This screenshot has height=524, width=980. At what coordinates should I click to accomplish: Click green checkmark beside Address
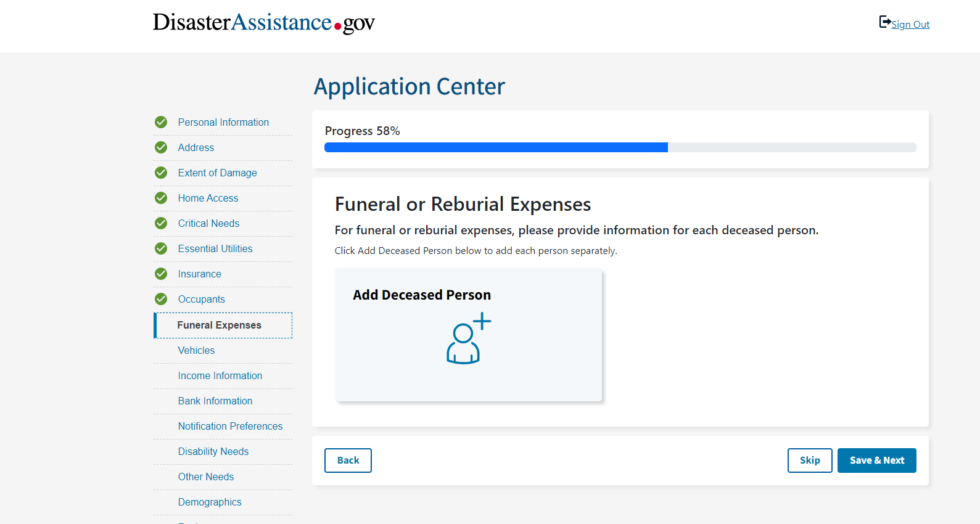click(x=161, y=147)
